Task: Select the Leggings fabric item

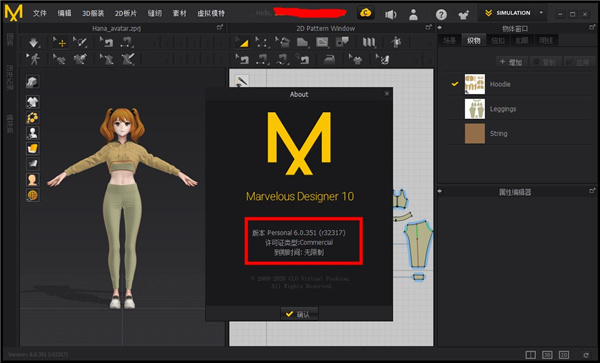Action: point(517,109)
